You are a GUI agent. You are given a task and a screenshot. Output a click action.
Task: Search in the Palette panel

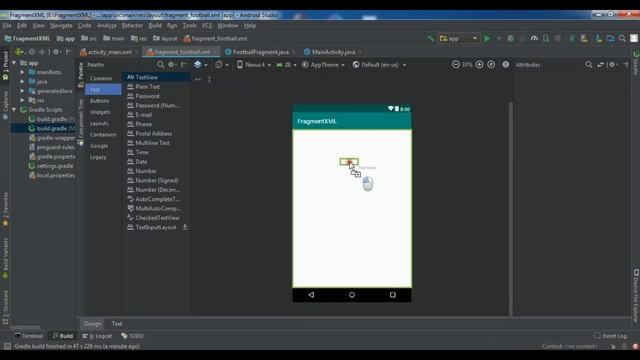click(x=160, y=64)
